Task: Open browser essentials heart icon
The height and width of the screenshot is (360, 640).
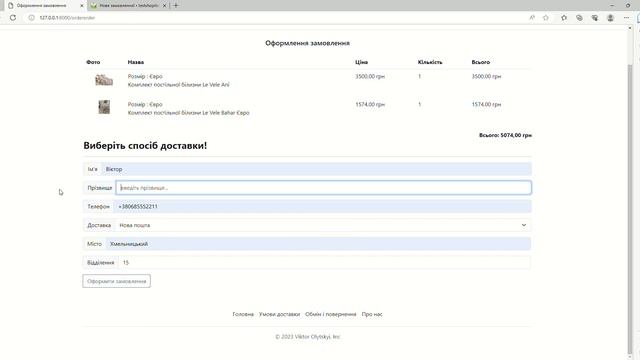Action: coord(595,18)
